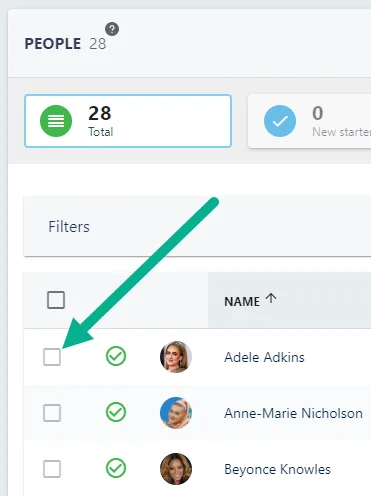Tick the checkbox for Anne-Marie Nicholson
This screenshot has height=496, width=371.
[52, 413]
